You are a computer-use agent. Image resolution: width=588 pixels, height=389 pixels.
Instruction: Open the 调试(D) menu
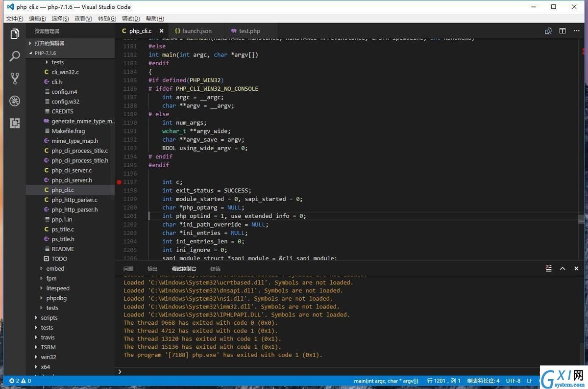[131, 19]
